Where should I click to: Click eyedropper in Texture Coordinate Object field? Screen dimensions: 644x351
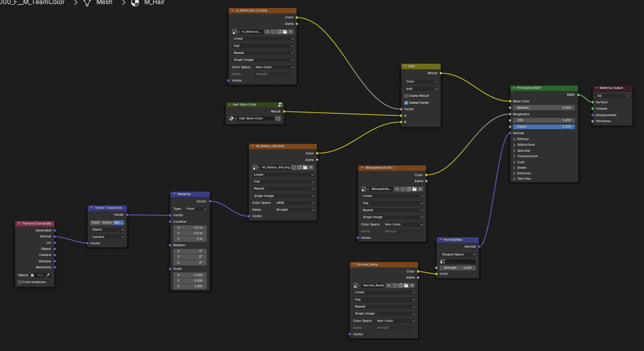[47, 275]
